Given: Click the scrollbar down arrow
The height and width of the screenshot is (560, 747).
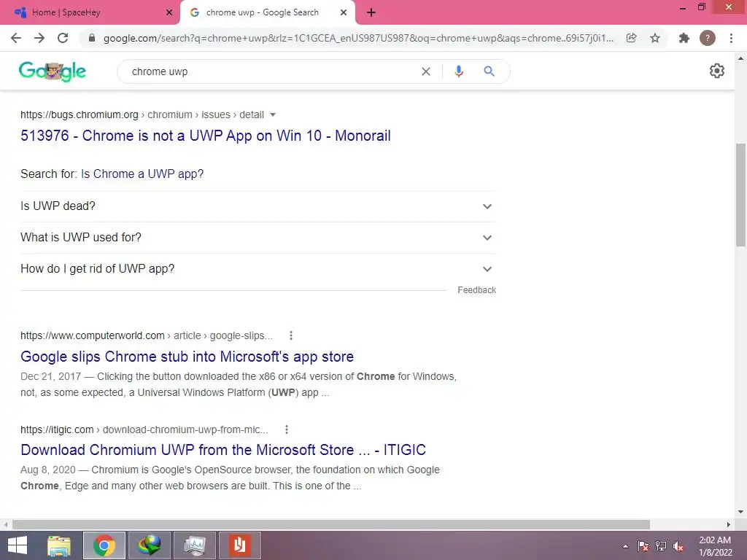Looking at the screenshot, I should point(740,512).
